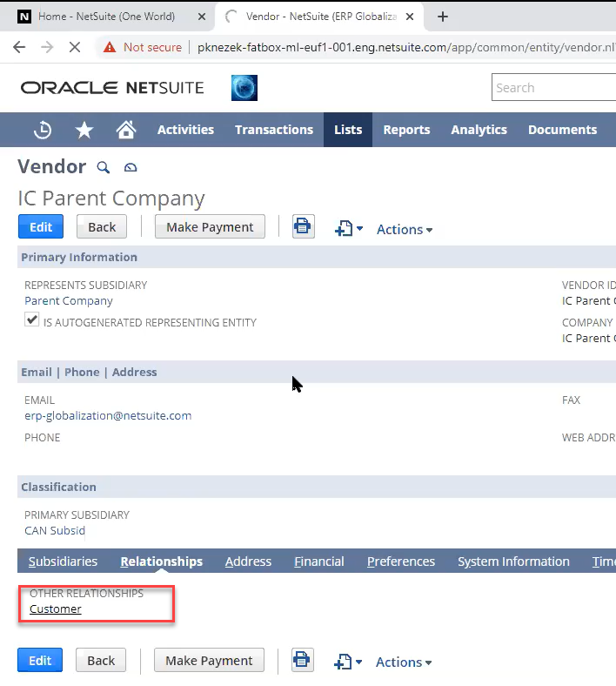Viewport: 616px width, 686px height.
Task: Click the search magnifier beside Vendor heading
Action: click(104, 167)
